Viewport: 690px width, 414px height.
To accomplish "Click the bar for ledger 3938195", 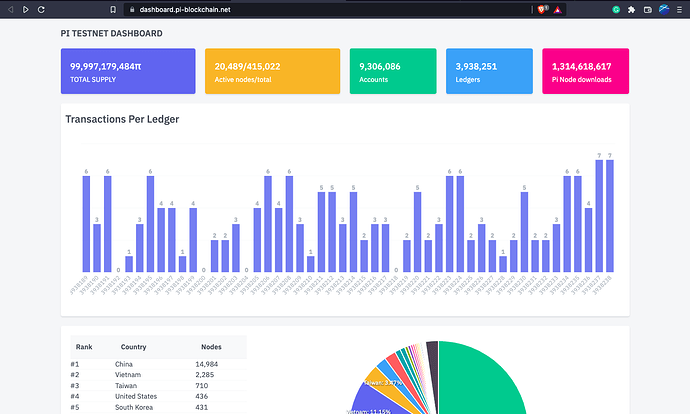I will pyautogui.click(x=150, y=224).
